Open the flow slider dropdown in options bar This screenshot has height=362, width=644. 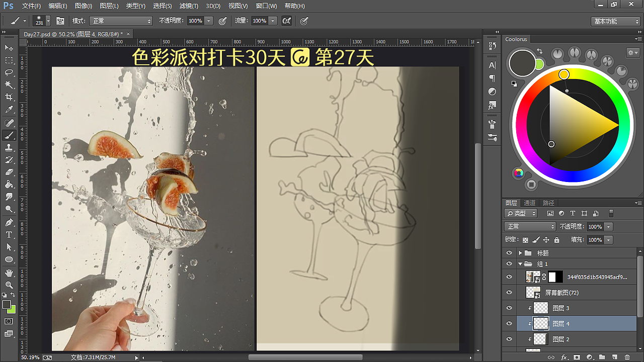tap(273, 21)
